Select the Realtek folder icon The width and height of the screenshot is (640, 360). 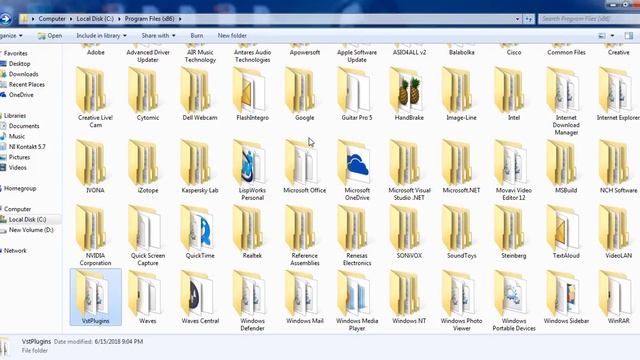coord(250,229)
